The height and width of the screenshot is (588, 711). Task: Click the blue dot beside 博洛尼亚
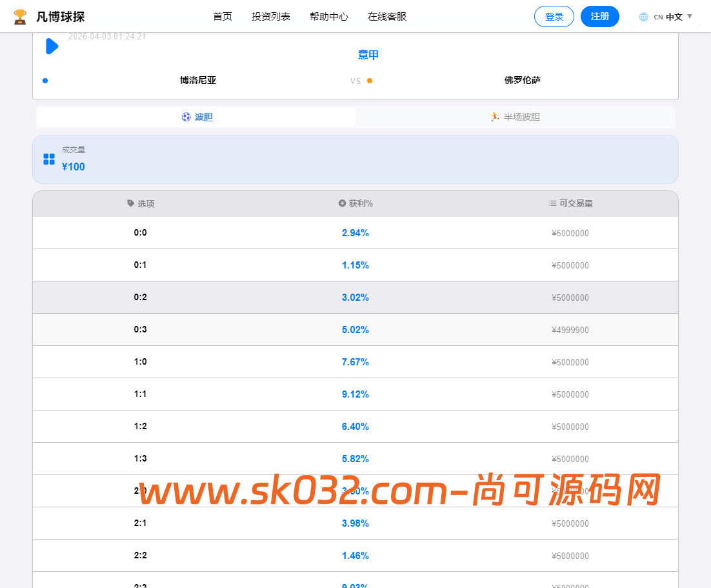45,80
